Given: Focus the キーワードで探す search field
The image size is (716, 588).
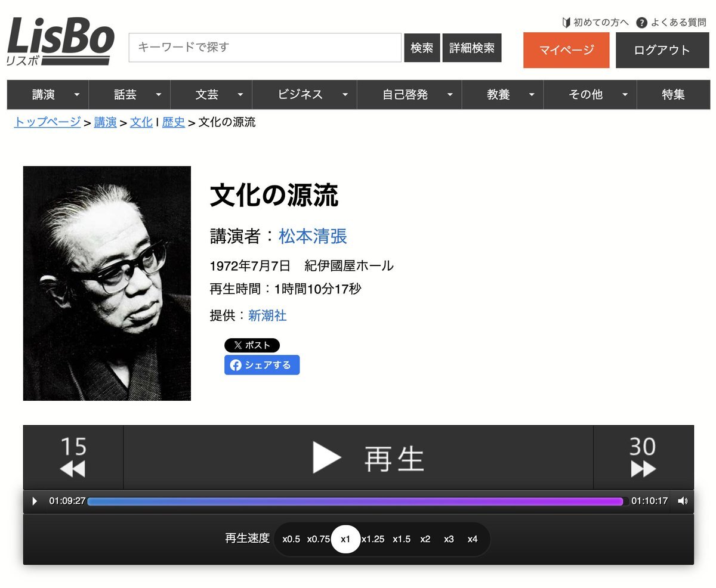Looking at the screenshot, I should pyautogui.click(x=265, y=48).
